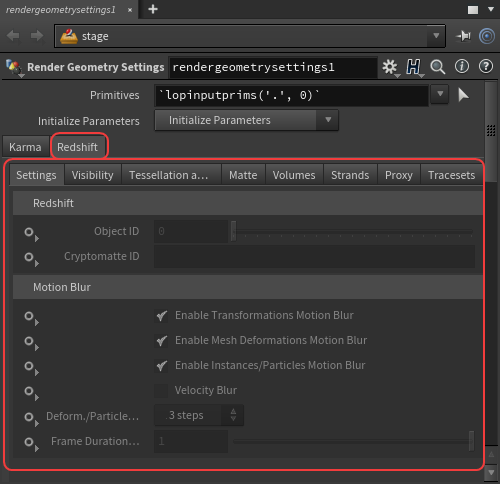Screen dimensions: 500x484
Task: Click the primitive selection arrow icon
Action: click(x=463, y=95)
